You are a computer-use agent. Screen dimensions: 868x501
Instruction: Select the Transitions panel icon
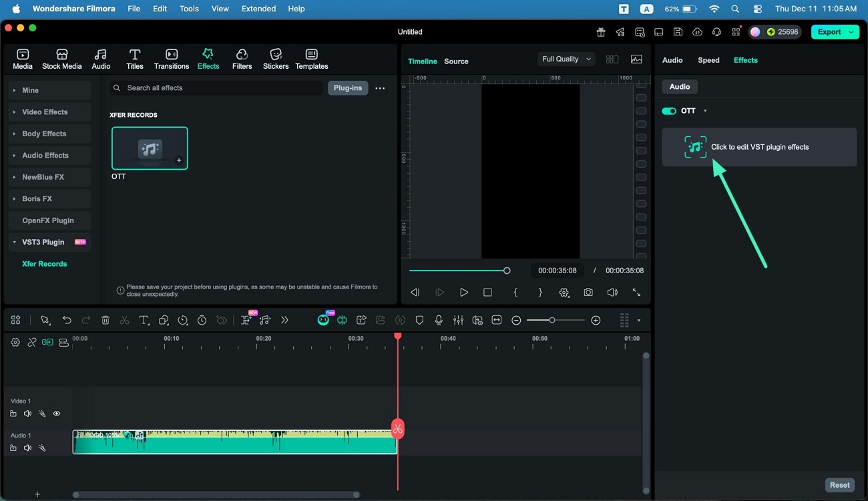(171, 58)
